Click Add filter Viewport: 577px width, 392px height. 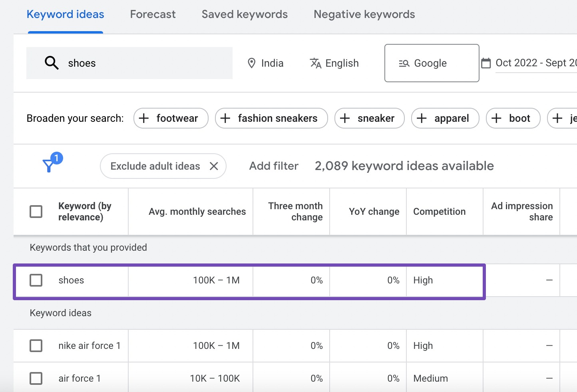[x=273, y=166]
